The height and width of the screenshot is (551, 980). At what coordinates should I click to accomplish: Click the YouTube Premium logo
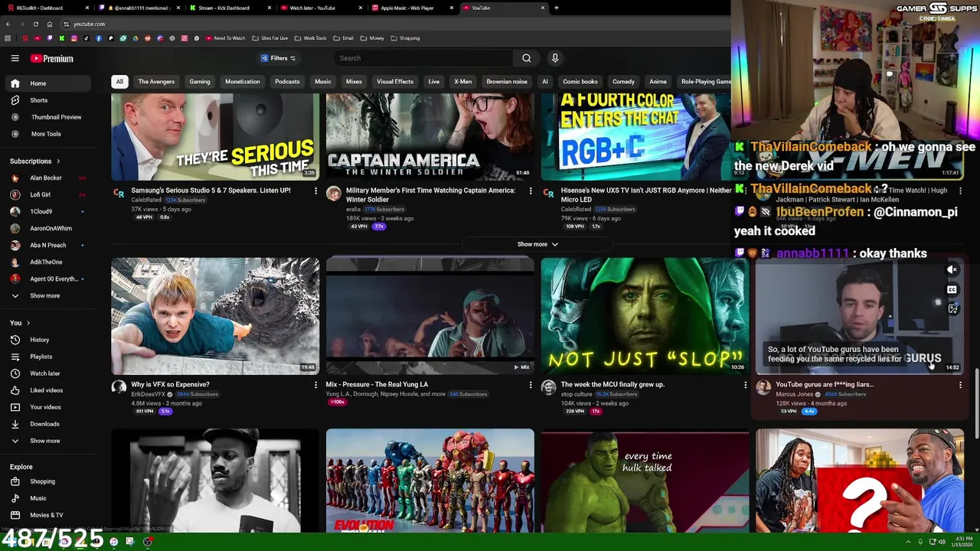pyautogui.click(x=52, y=59)
